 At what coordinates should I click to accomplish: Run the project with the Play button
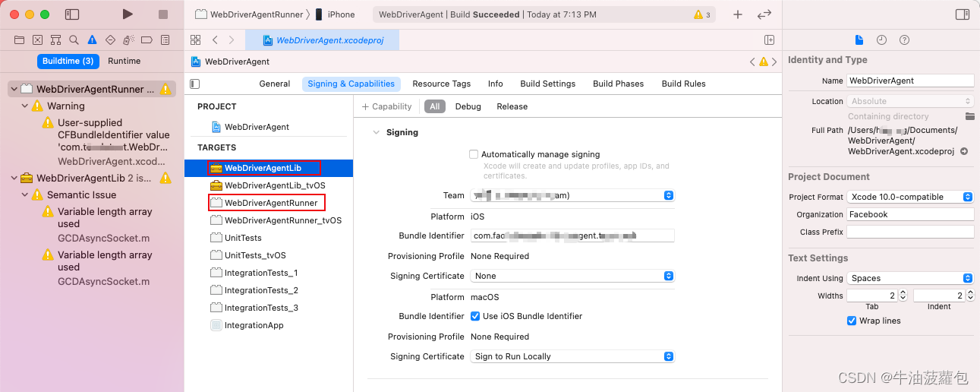point(128,14)
